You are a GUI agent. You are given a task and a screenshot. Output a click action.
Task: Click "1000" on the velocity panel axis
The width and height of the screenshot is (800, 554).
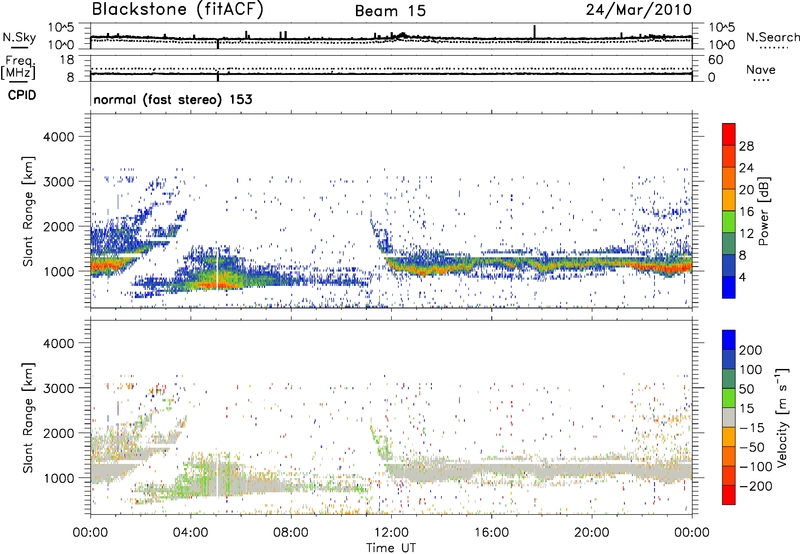point(59,478)
